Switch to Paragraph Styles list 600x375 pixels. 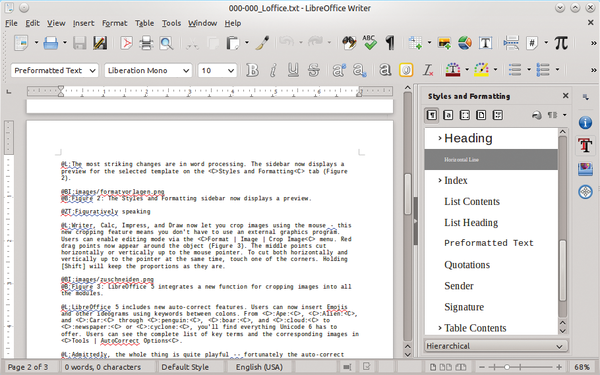coord(432,115)
